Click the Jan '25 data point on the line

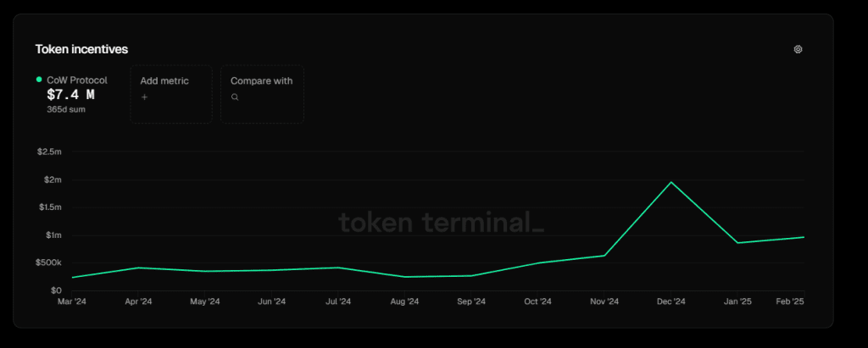[x=737, y=243]
